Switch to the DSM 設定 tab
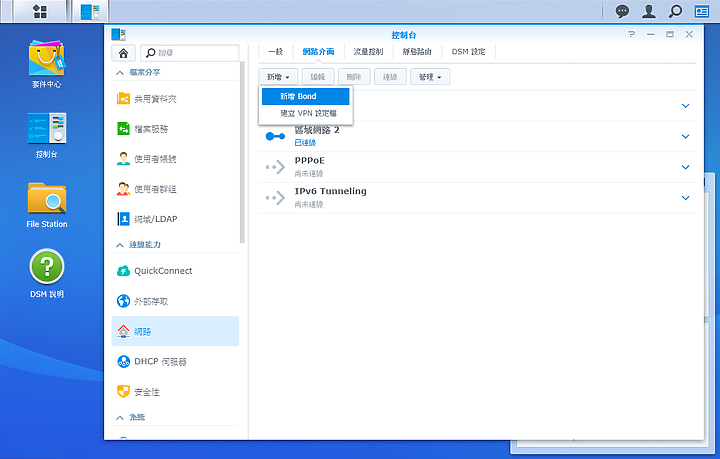The width and height of the screenshot is (720, 459). (x=468, y=52)
